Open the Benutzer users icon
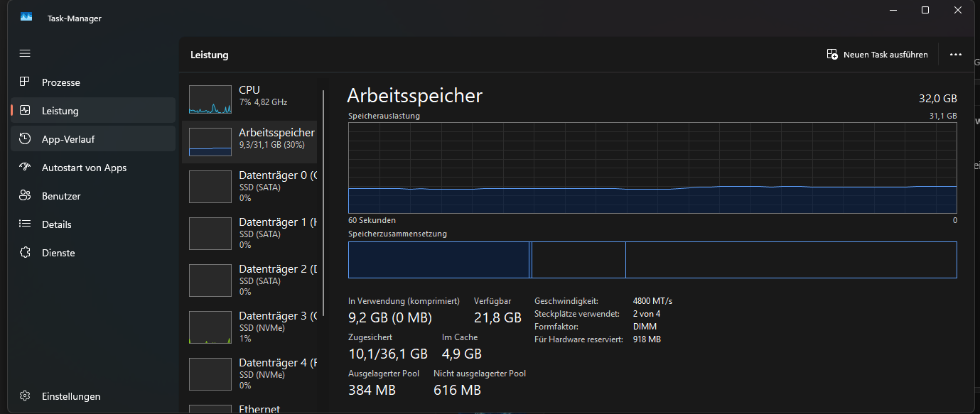The image size is (980, 414). click(25, 196)
